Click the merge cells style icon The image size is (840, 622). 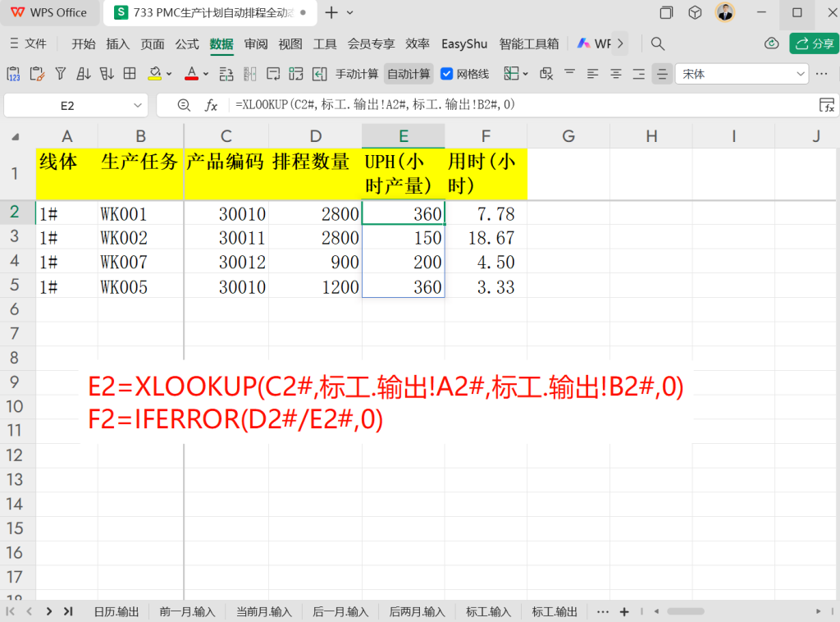pos(295,74)
